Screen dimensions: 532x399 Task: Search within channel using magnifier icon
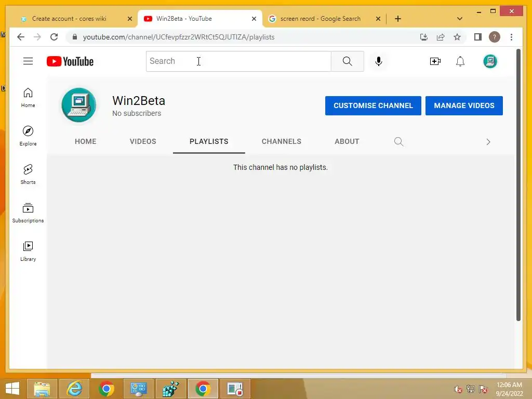pyautogui.click(x=398, y=141)
